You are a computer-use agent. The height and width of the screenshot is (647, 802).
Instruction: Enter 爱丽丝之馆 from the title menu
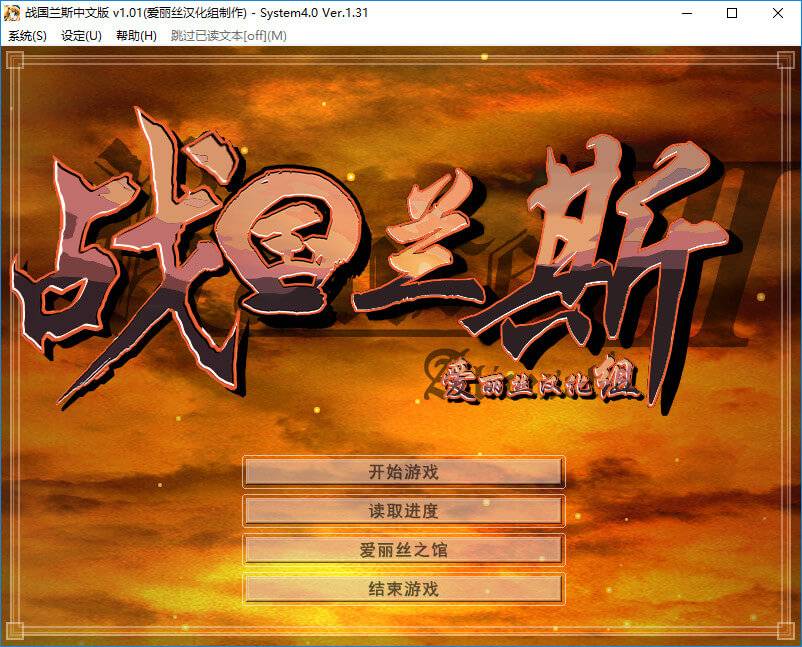pos(403,550)
